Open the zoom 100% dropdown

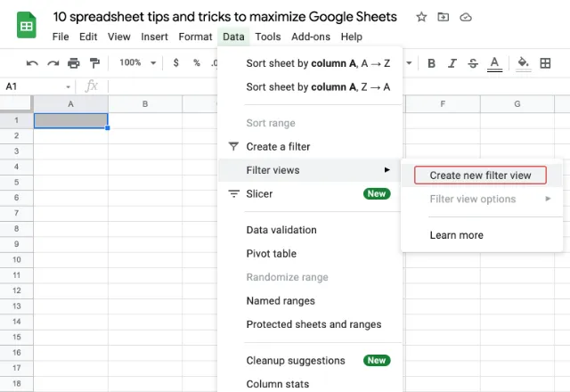coord(138,63)
